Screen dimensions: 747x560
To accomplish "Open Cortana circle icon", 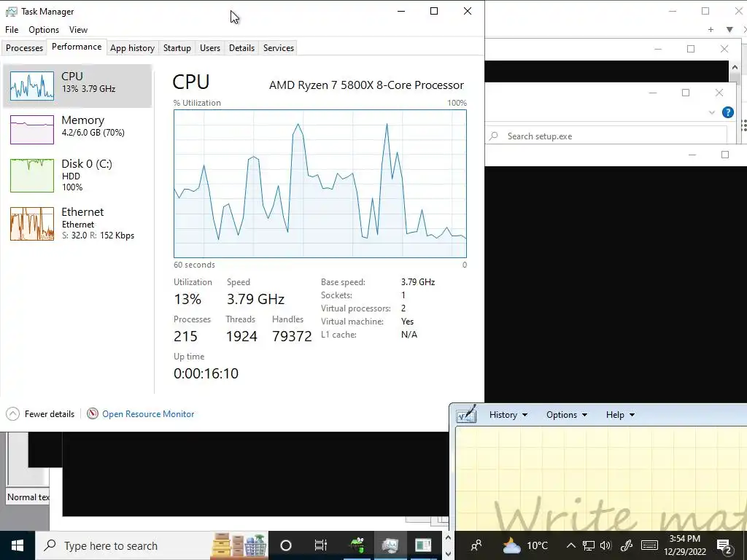I will click(x=286, y=545).
